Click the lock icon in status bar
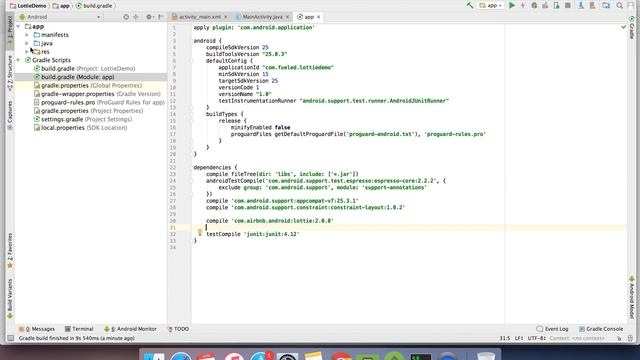The height and width of the screenshot is (360, 640). click(x=619, y=338)
